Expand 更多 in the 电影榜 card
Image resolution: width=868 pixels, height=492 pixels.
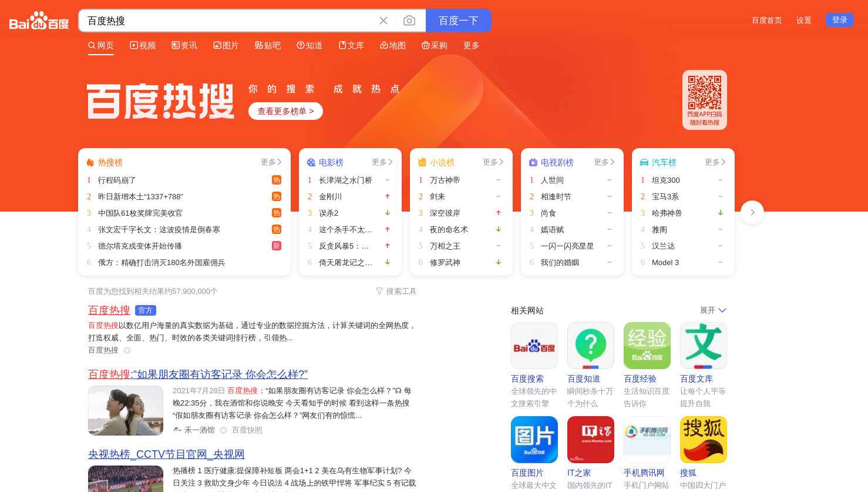382,162
